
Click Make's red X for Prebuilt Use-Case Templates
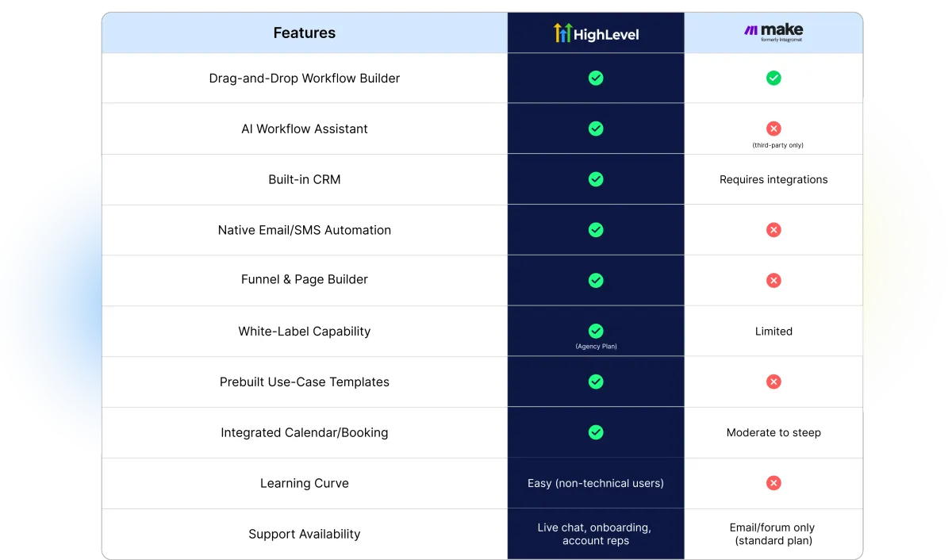click(x=773, y=382)
